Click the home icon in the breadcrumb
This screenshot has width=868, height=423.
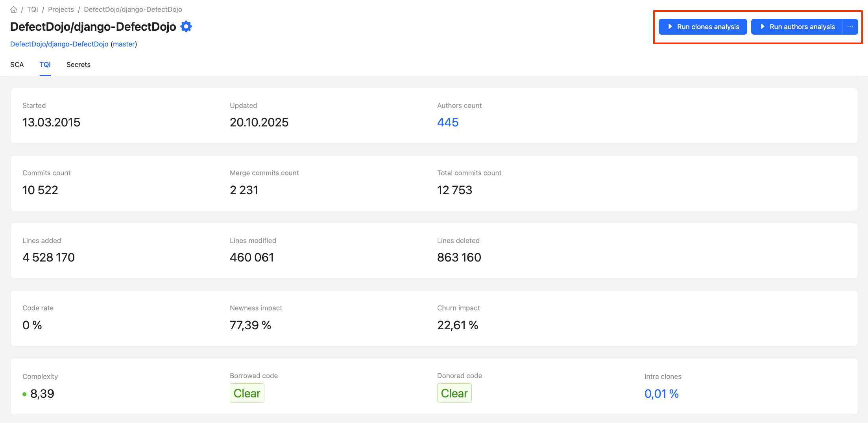coord(14,9)
